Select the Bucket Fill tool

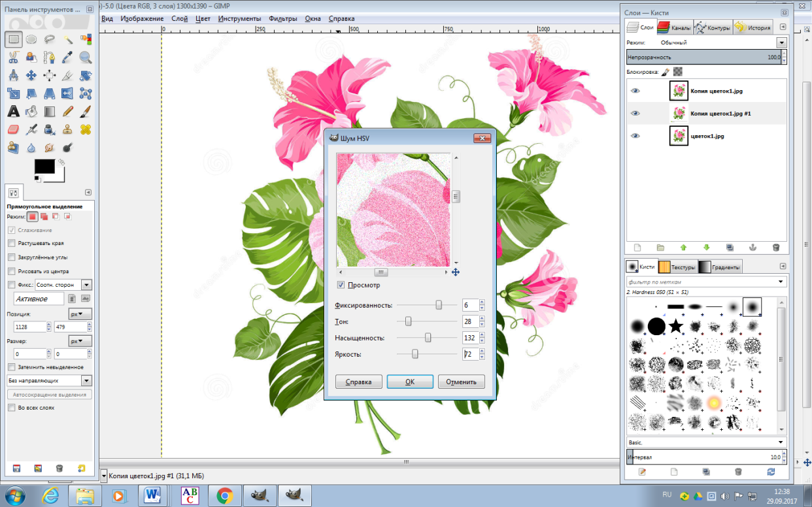tap(31, 112)
